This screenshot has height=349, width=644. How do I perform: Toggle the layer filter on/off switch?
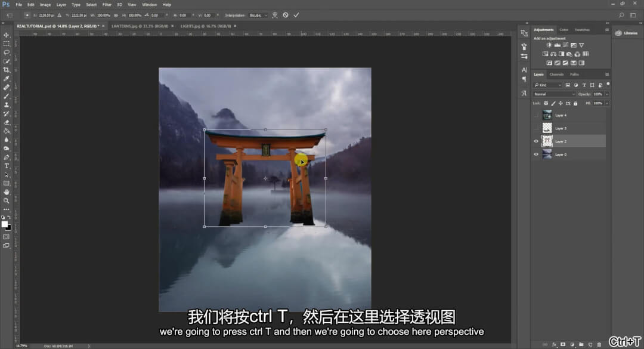pyautogui.click(x=608, y=84)
